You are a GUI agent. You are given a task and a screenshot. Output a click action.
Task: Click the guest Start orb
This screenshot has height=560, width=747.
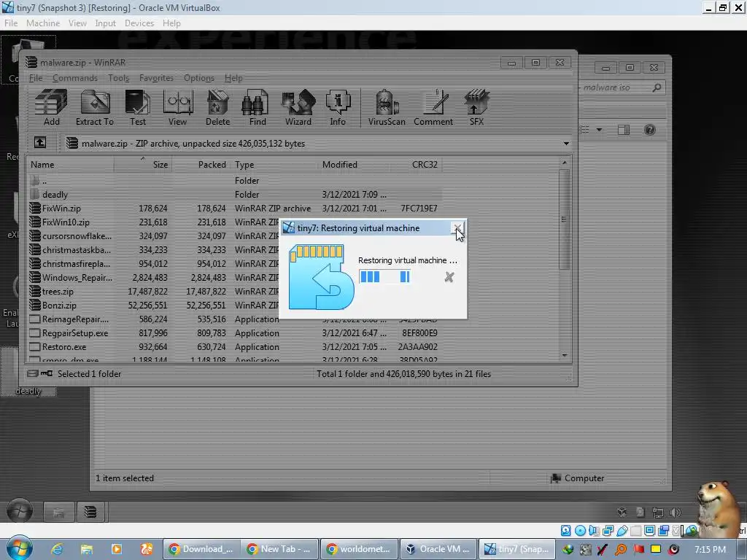coord(20,511)
